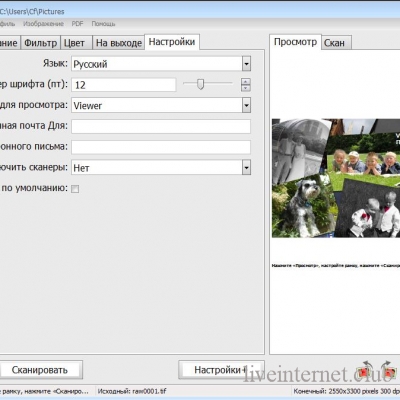Click the rotate left icon at bottom
400x400 pixels.
pyautogui.click(x=364, y=371)
